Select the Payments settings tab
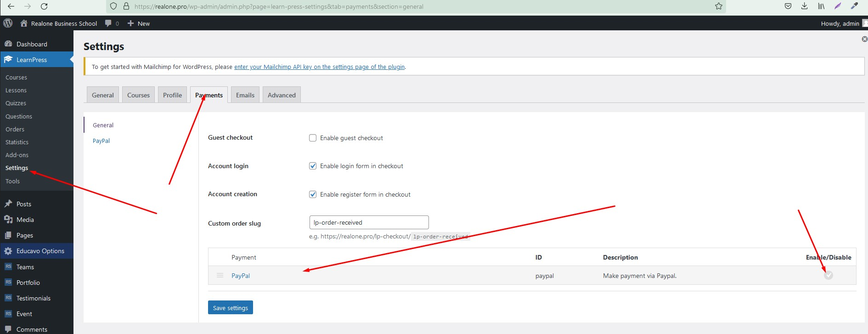The image size is (868, 334). tap(209, 95)
